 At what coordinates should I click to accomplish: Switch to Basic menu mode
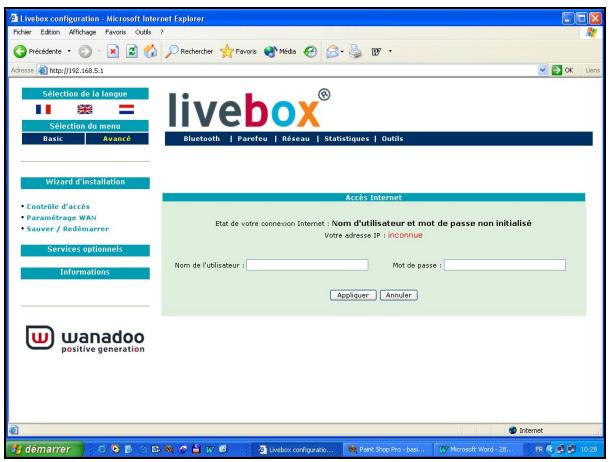[x=53, y=139]
